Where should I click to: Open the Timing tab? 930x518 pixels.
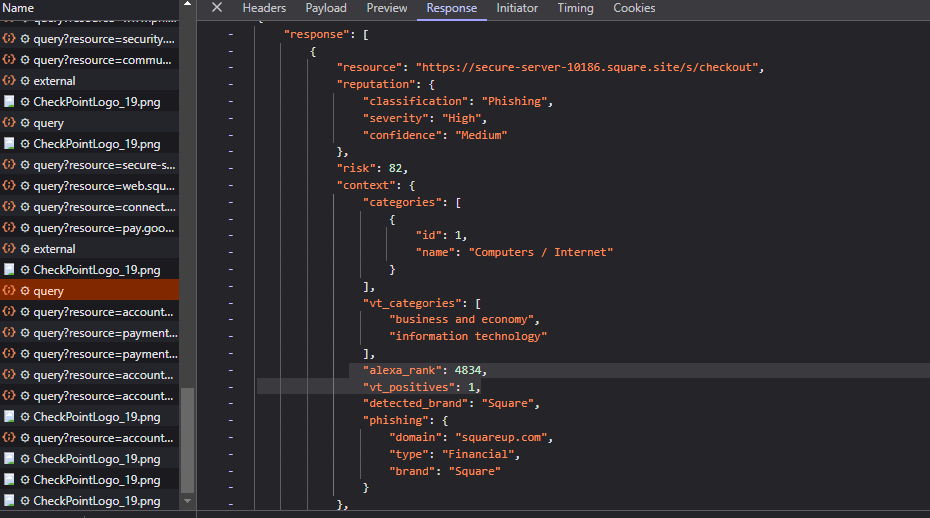click(x=575, y=8)
